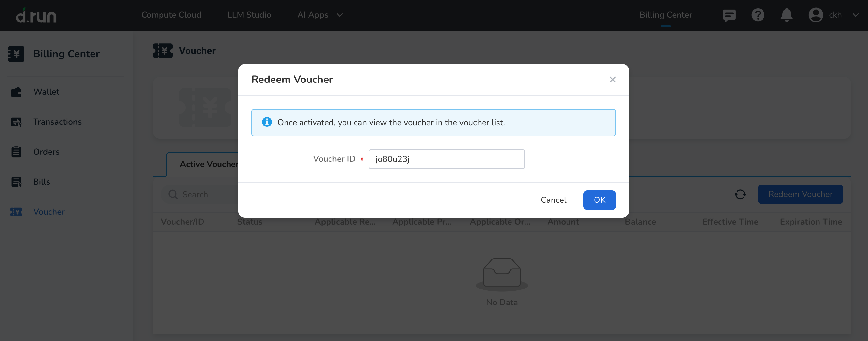The width and height of the screenshot is (868, 341).
Task: Cancel the Redeem Voucher dialog
Action: tap(553, 200)
